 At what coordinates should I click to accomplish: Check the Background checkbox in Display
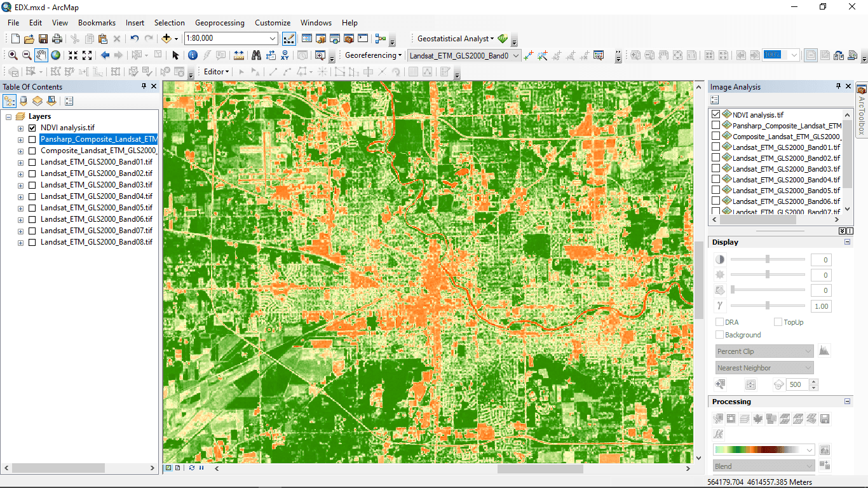click(720, 335)
